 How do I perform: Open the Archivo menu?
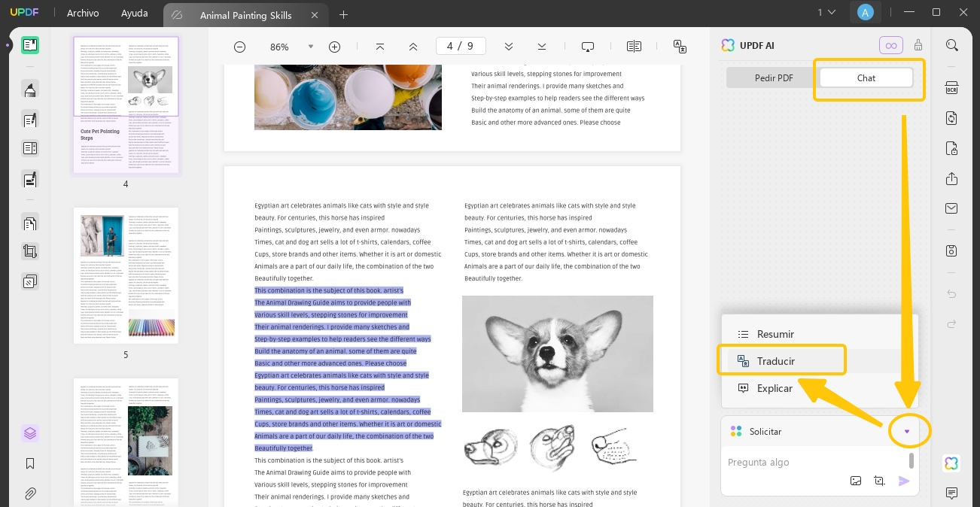coord(83,14)
